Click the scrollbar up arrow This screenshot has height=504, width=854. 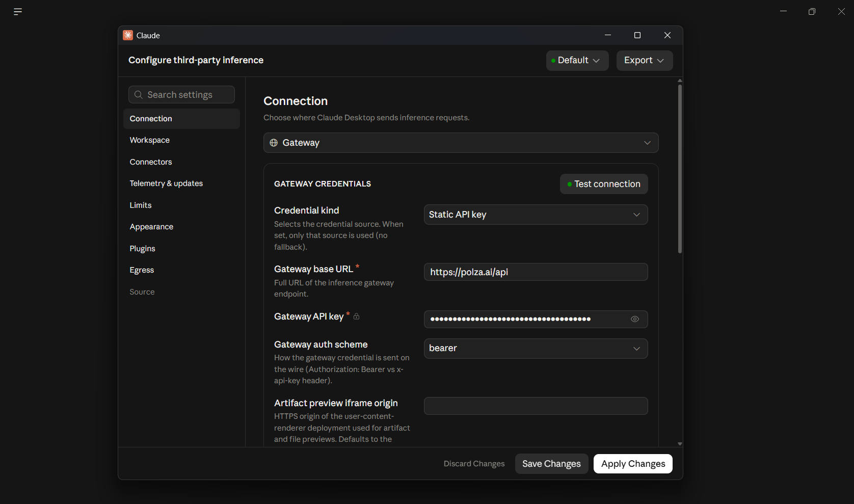680,81
